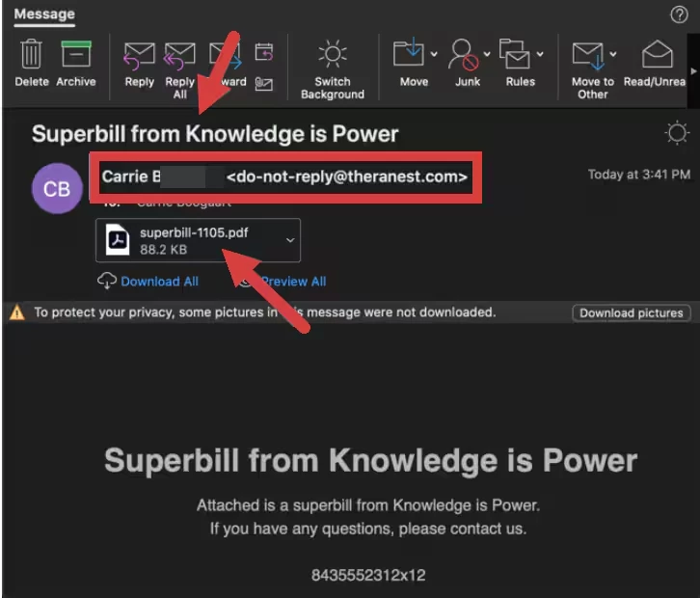The width and height of the screenshot is (700, 598).
Task: Forward the message
Action: (x=227, y=56)
